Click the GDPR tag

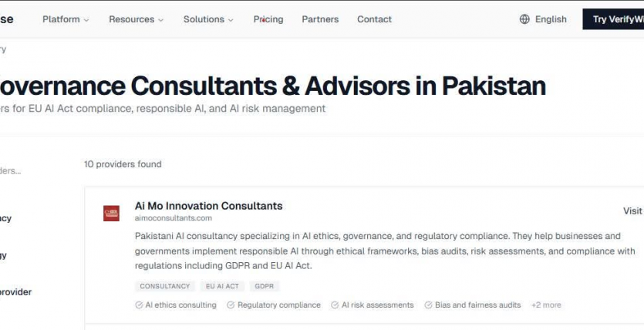pos(264,286)
